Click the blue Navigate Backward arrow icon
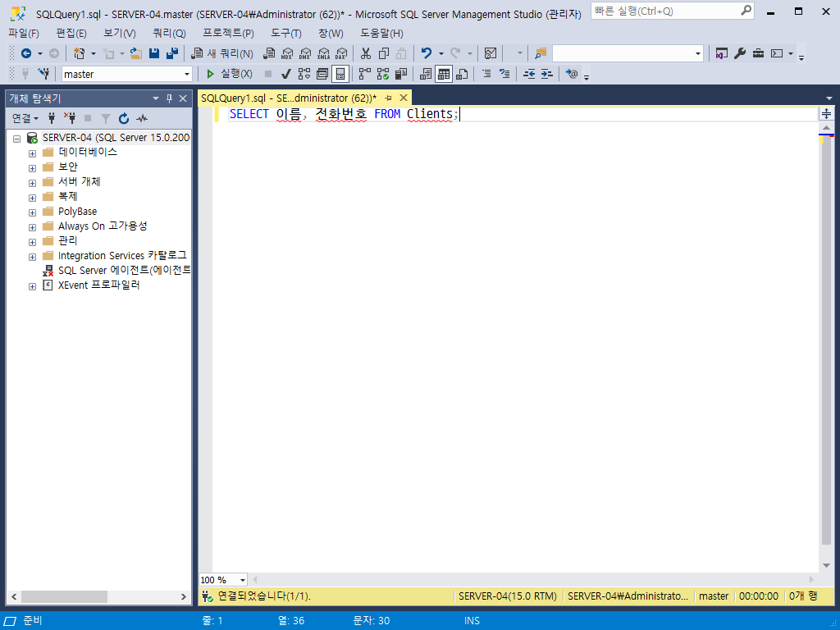The width and height of the screenshot is (840, 630). pyautogui.click(x=25, y=53)
